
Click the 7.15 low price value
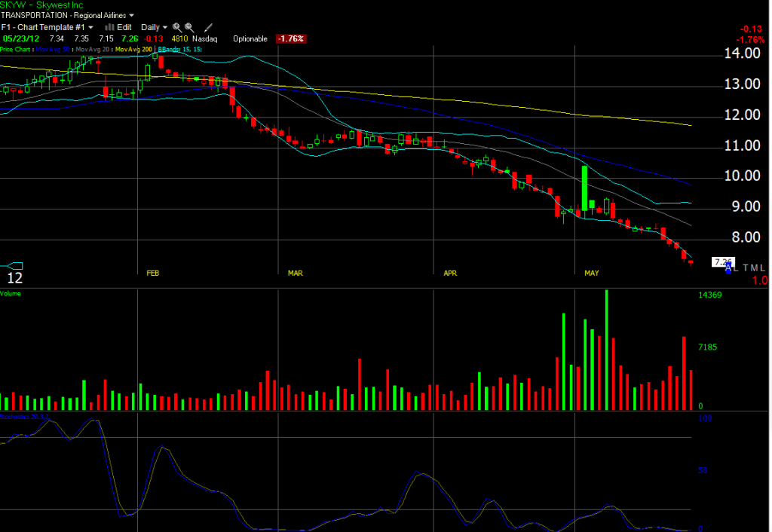coord(106,39)
